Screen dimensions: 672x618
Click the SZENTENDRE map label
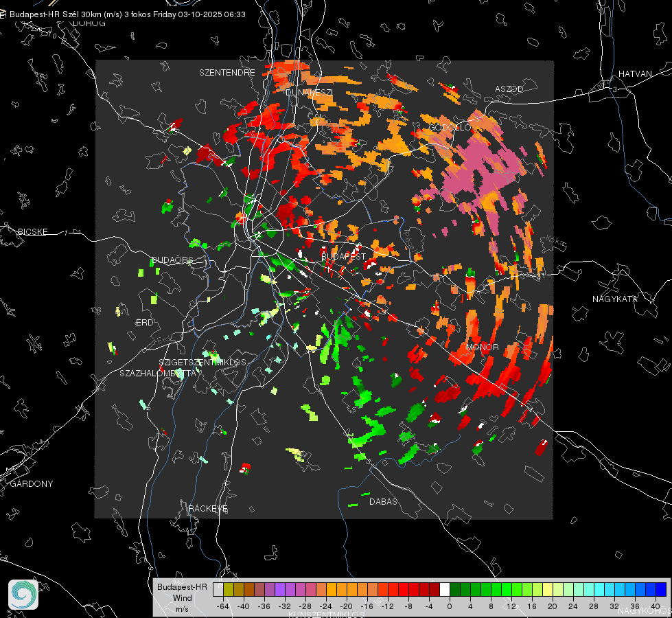click(227, 73)
